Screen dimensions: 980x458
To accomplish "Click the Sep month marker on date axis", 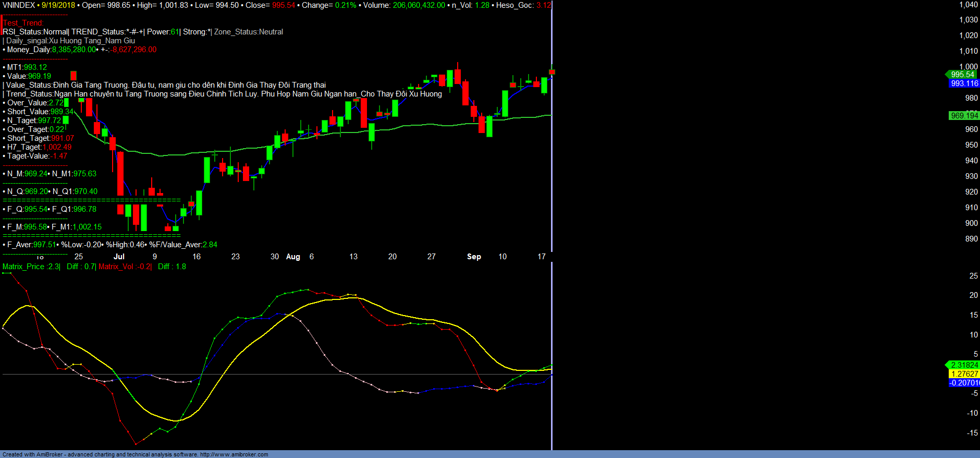I will coord(474,257).
